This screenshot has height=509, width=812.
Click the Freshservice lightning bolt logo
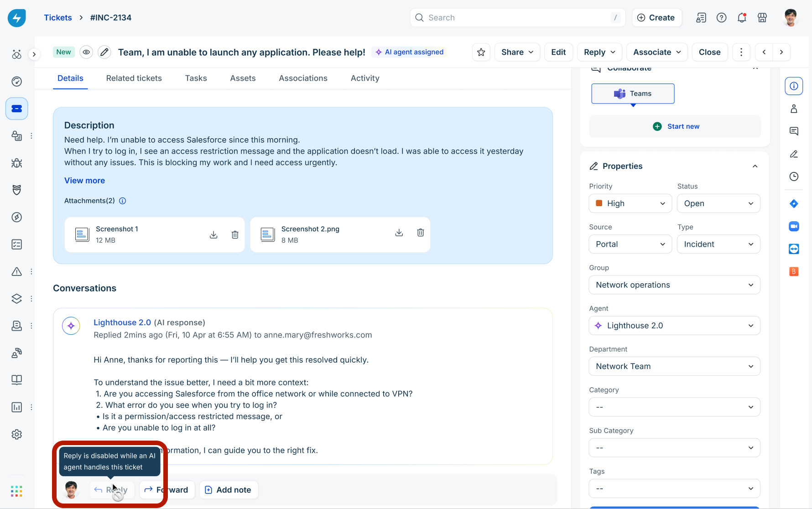[x=17, y=18]
